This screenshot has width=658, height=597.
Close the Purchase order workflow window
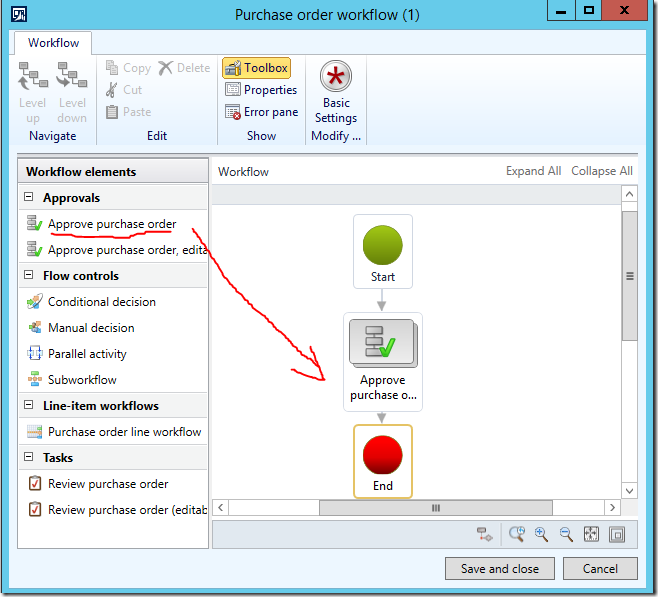click(x=624, y=10)
